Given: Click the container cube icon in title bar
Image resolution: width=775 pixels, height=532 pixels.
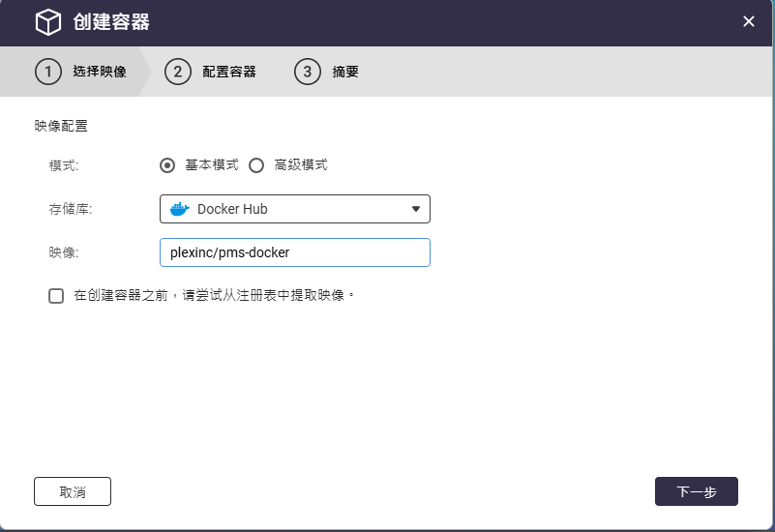Looking at the screenshot, I should 48,22.
